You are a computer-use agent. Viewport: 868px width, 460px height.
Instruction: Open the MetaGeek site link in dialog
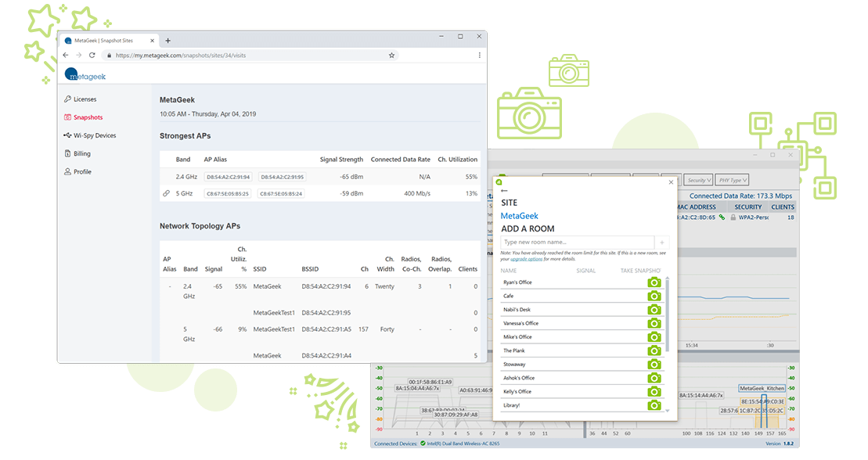(519, 216)
